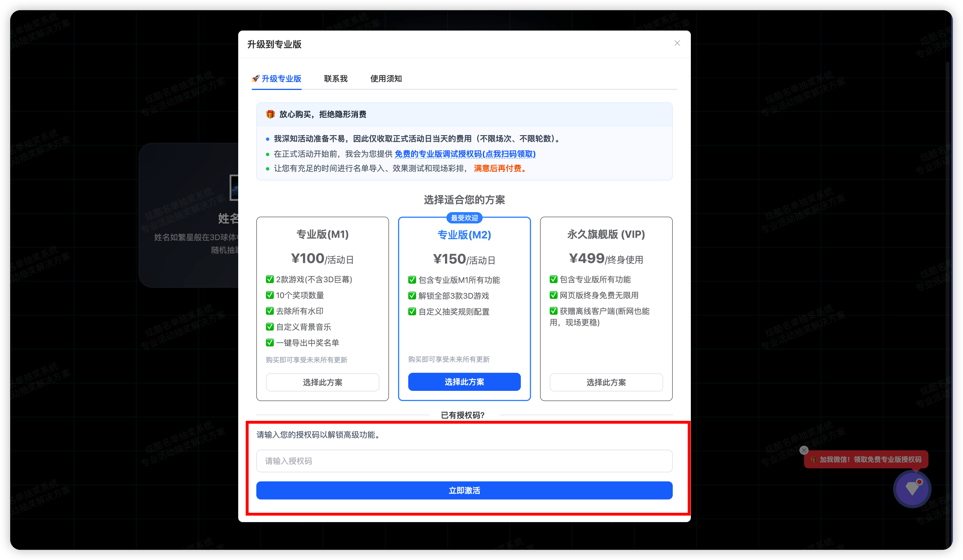Click the green check beside 去除所有水印
Viewport: 963px width, 560px height.
[x=269, y=311]
